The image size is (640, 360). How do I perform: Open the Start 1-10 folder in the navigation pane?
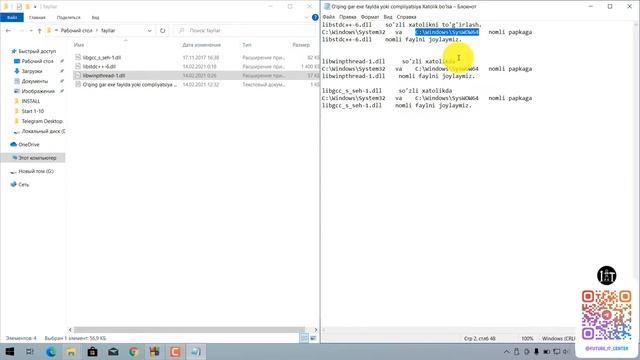pos(33,111)
